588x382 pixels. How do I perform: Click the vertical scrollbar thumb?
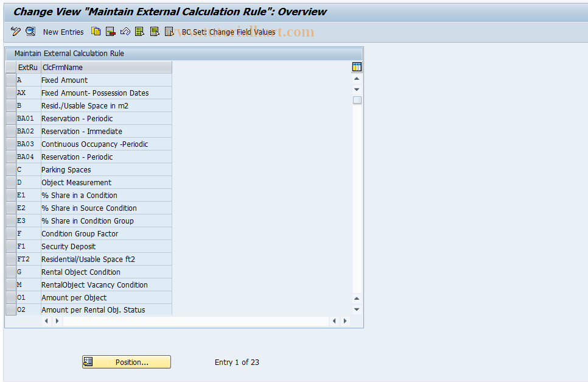tap(357, 100)
